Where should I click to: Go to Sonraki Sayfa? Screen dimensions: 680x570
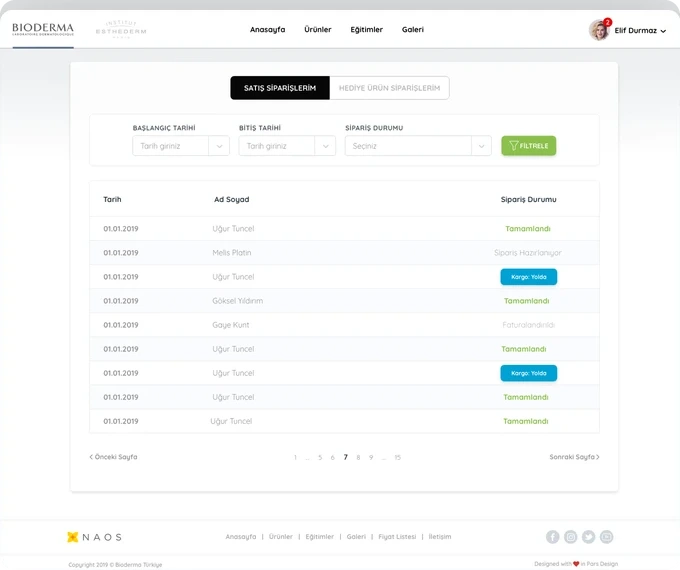pos(575,457)
